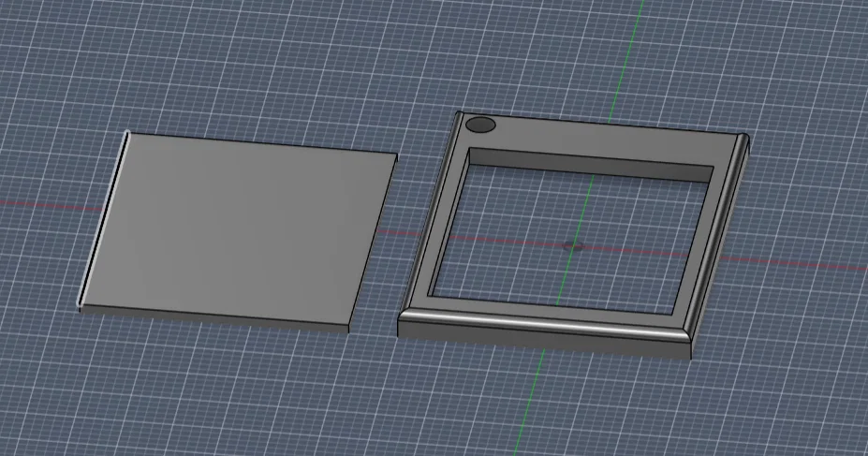This screenshot has height=456, width=868.
Task: Pick the origin point inside the frame opening
Action: coord(572,246)
